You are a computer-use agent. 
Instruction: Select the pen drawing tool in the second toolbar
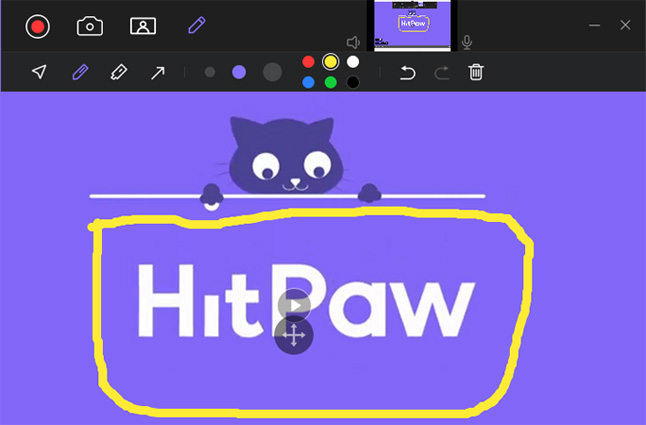click(80, 72)
